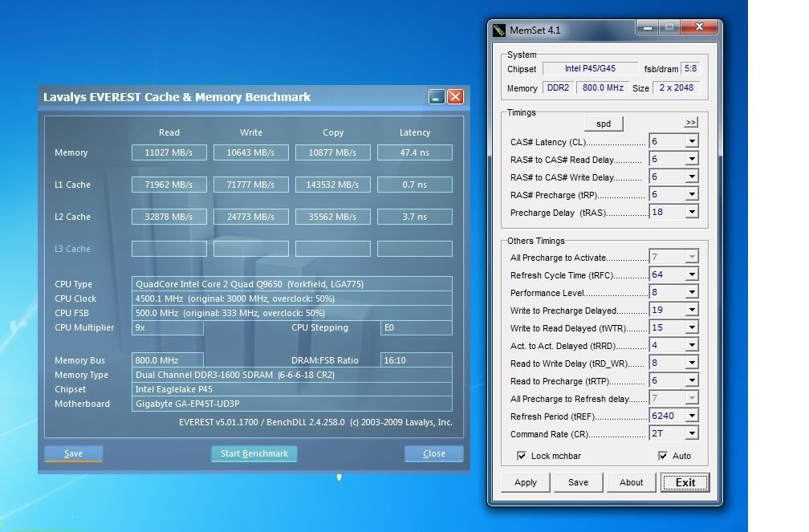Screen dimensions: 809x532
Task: Click Motherboard Gigabyte GA-EP45T-UD3P field
Action: pos(292,404)
